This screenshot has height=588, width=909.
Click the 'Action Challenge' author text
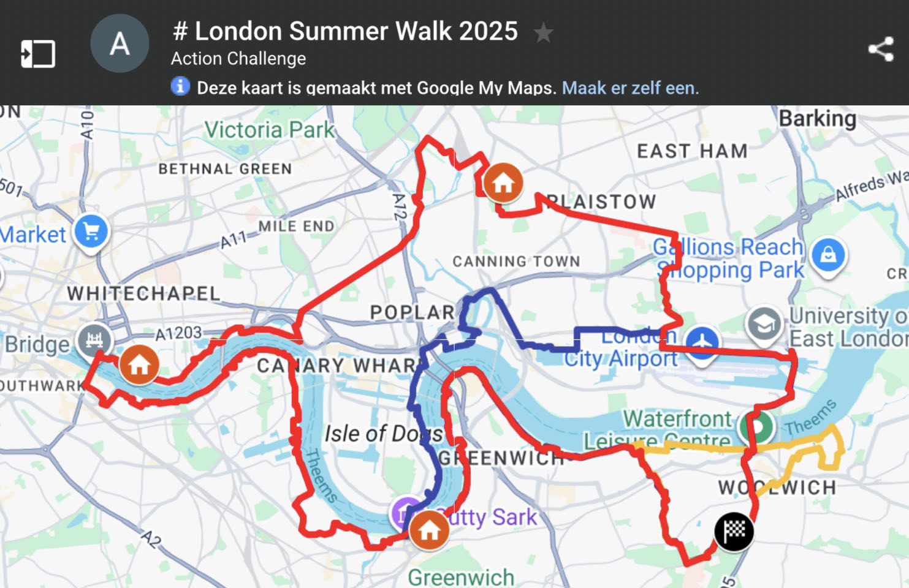coord(238,58)
